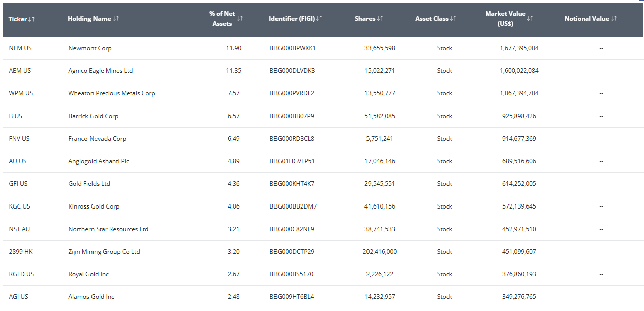Sort Notional Value using its arrows icon
The height and width of the screenshot is (311, 644).
(613, 19)
